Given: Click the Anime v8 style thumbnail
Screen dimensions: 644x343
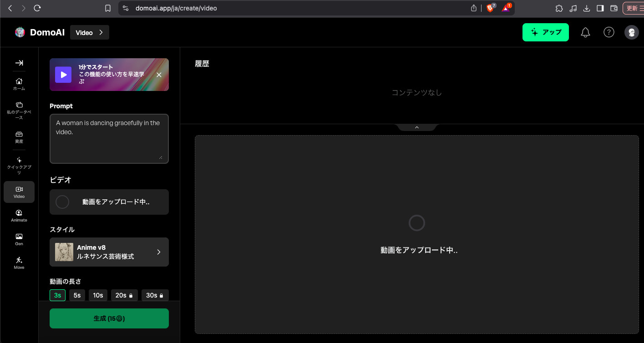Looking at the screenshot, I should point(64,252).
